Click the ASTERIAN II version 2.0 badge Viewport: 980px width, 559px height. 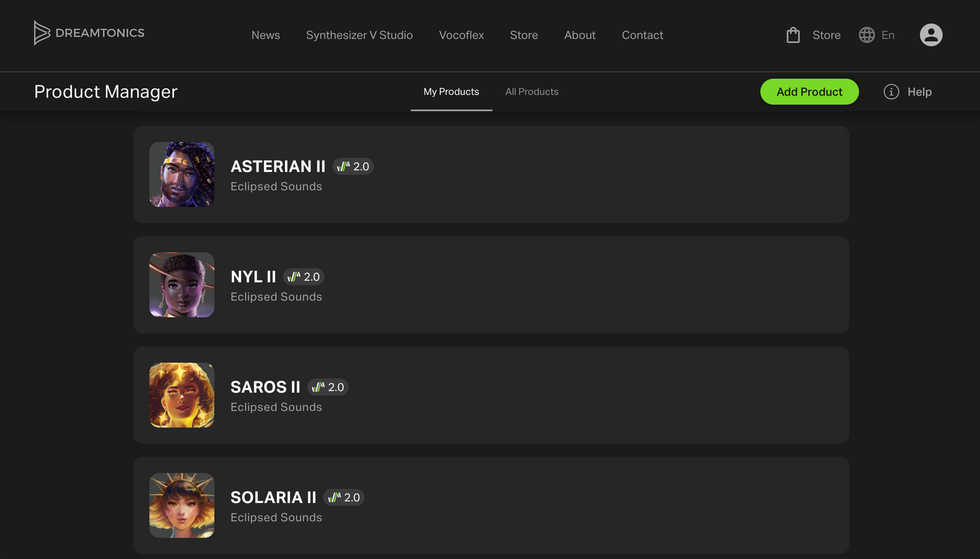[353, 167]
